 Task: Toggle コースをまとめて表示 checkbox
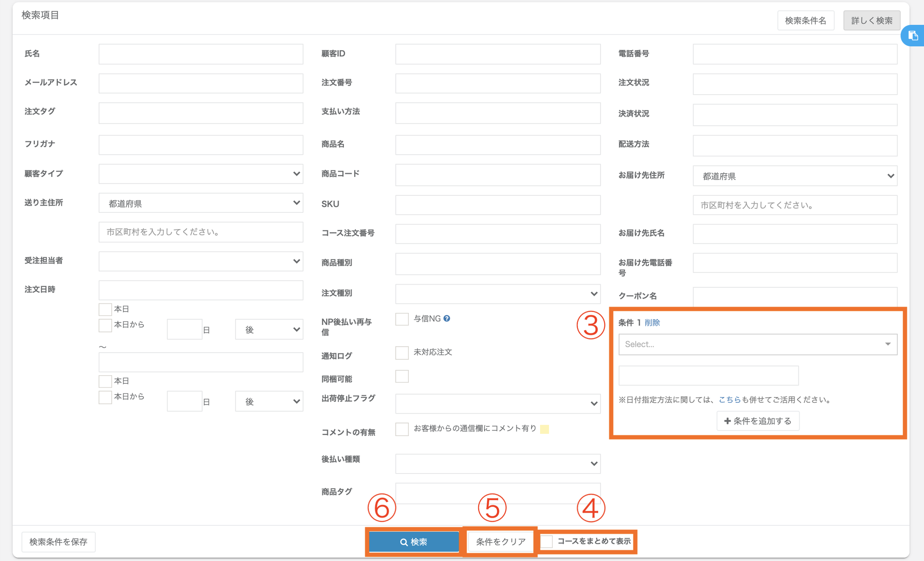point(547,542)
